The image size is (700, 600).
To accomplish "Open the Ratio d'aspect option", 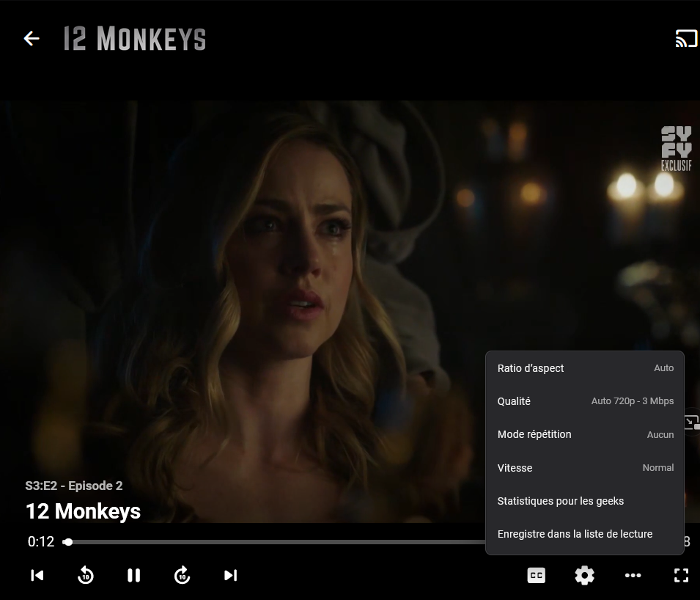I will (584, 368).
